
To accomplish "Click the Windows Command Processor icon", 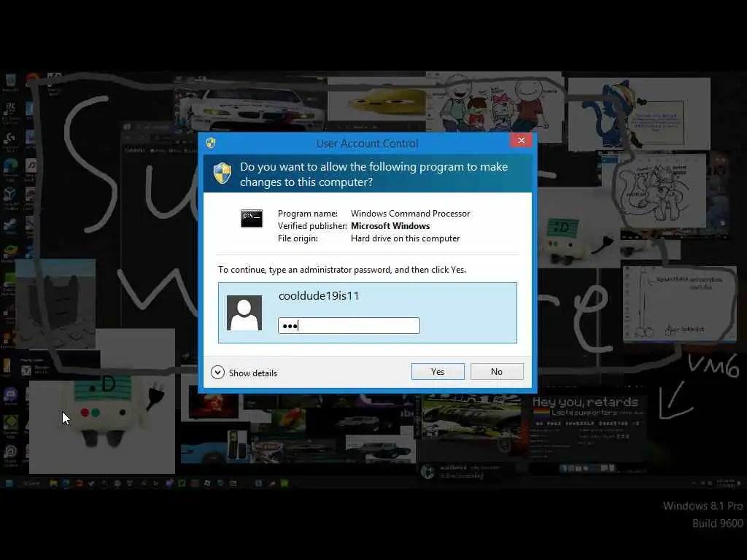I will [x=251, y=218].
